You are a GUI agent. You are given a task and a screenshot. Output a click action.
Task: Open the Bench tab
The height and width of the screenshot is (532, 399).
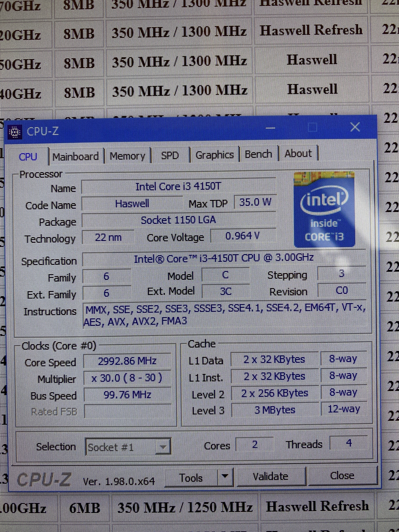tap(258, 154)
